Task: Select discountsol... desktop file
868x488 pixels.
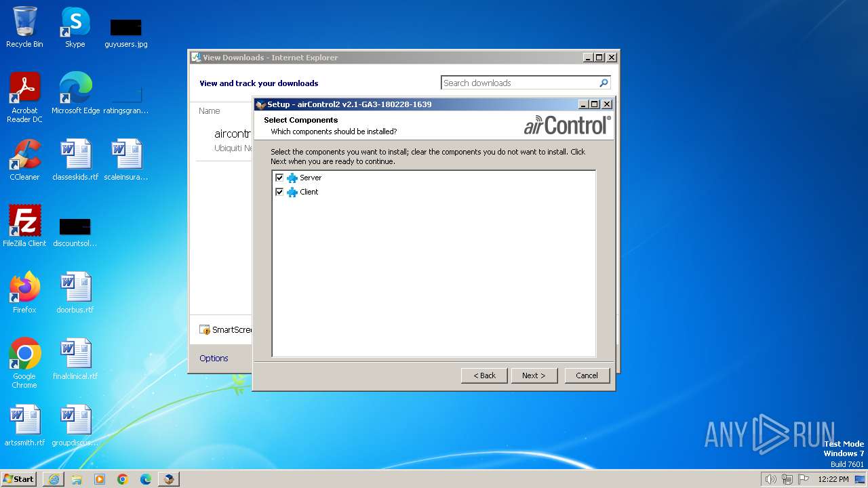Action: coord(75,232)
